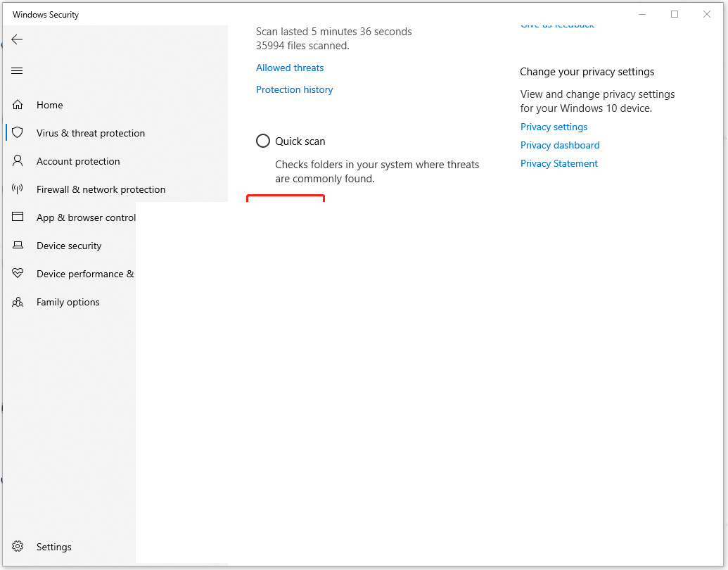The width and height of the screenshot is (728, 570).
Task: Open Privacy settings link
Action: (x=554, y=127)
